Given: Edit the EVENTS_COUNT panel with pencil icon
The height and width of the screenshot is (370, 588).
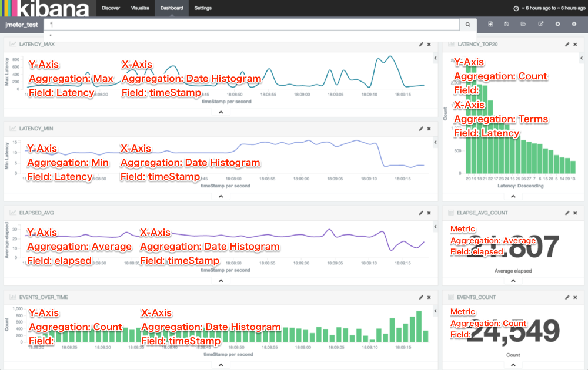Looking at the screenshot, I should (567, 297).
